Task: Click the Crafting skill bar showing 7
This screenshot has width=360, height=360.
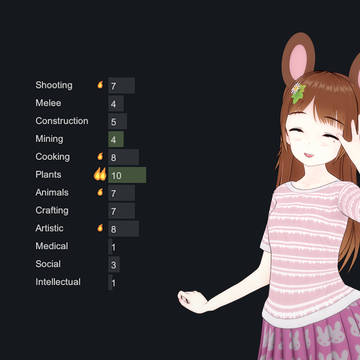Action: click(121, 211)
